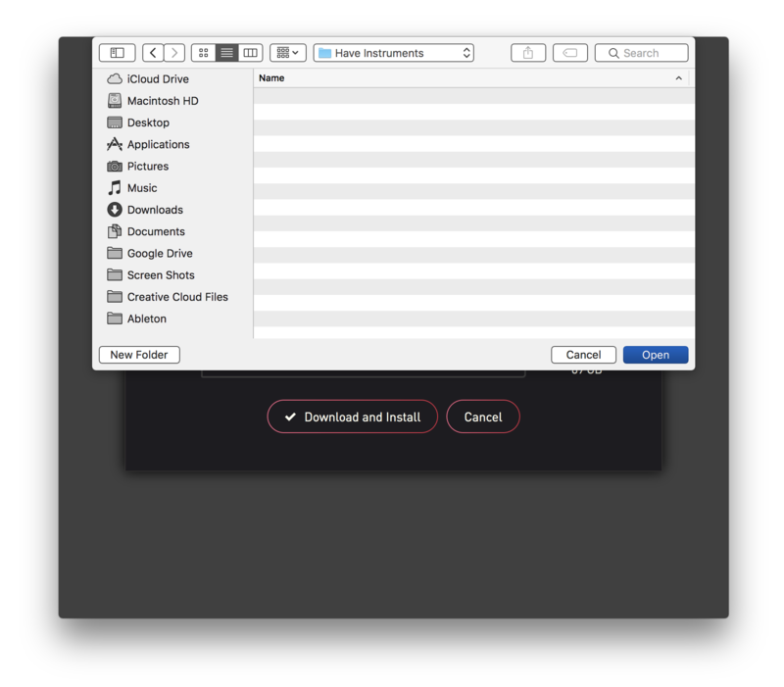This screenshot has width=784, height=687.
Task: Open the Have Instruments folder path popup
Action: (394, 53)
